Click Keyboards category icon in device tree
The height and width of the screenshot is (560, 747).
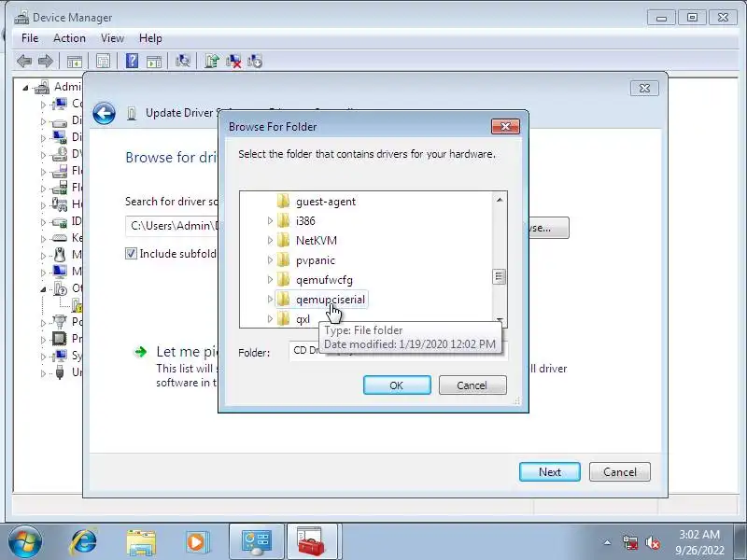coord(60,238)
